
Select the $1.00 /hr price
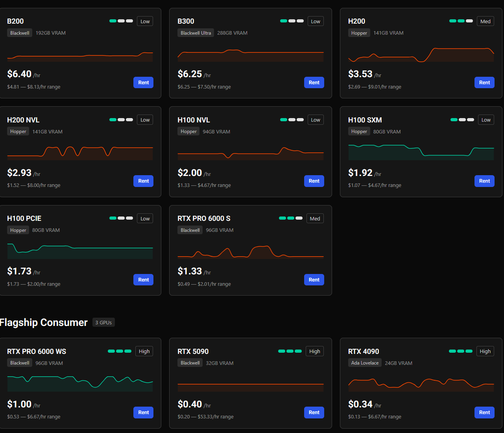(x=24, y=404)
